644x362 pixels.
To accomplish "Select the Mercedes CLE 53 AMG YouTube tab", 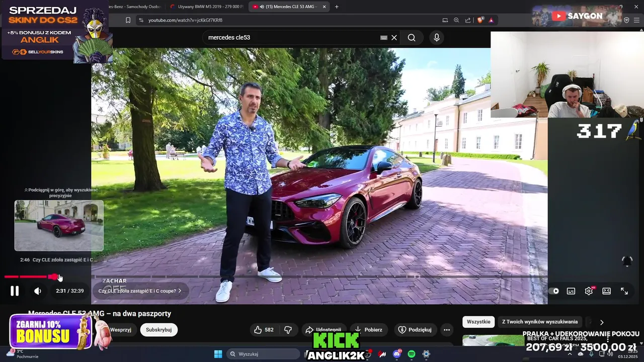I will [x=288, y=7].
